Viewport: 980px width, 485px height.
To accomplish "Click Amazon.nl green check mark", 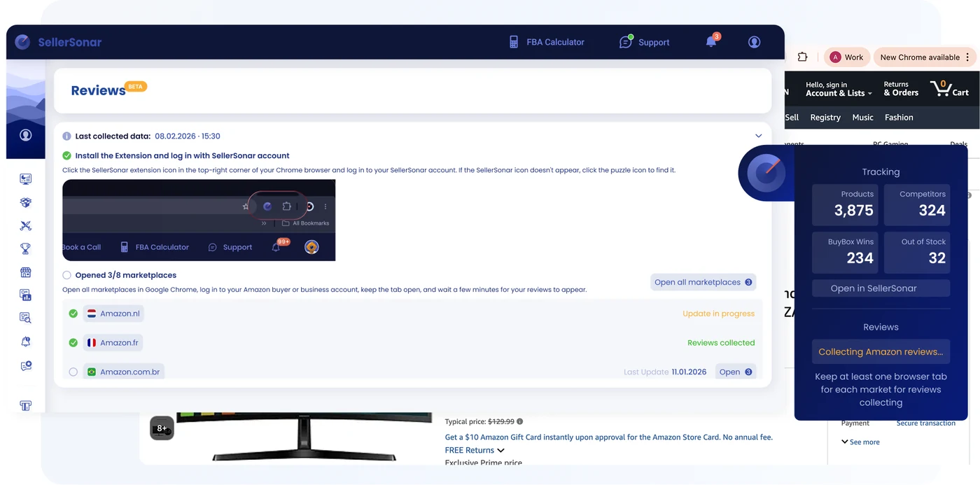I will tap(73, 314).
